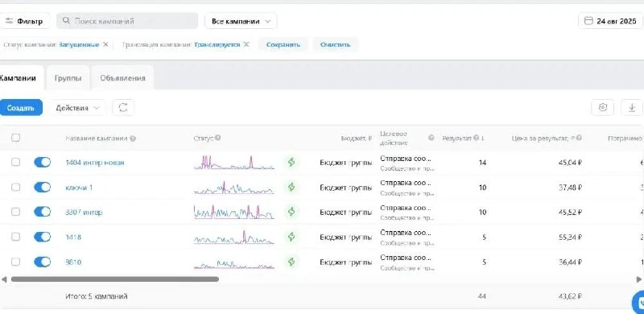Click status chart for 1418
The height and width of the screenshot is (314, 644).
pyautogui.click(x=234, y=238)
